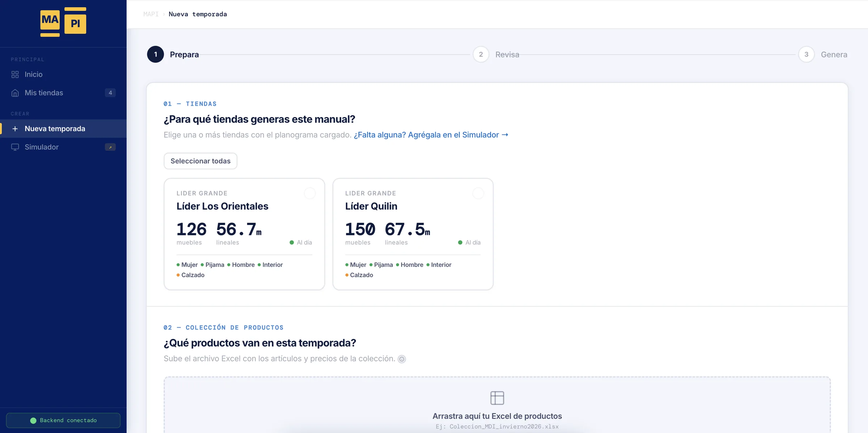
Task: Click the Líder Quilin store name
Action: [x=371, y=206]
